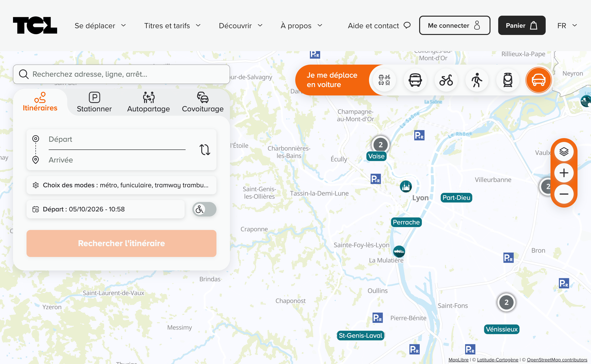Screen dimensions: 591x364
Task: Click the Arrivée input field
Action: click(x=117, y=160)
